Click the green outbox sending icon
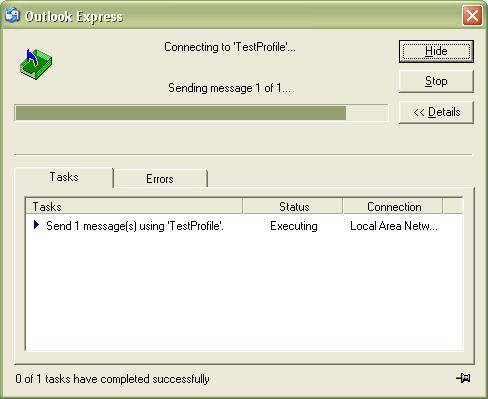 pyautogui.click(x=36, y=64)
